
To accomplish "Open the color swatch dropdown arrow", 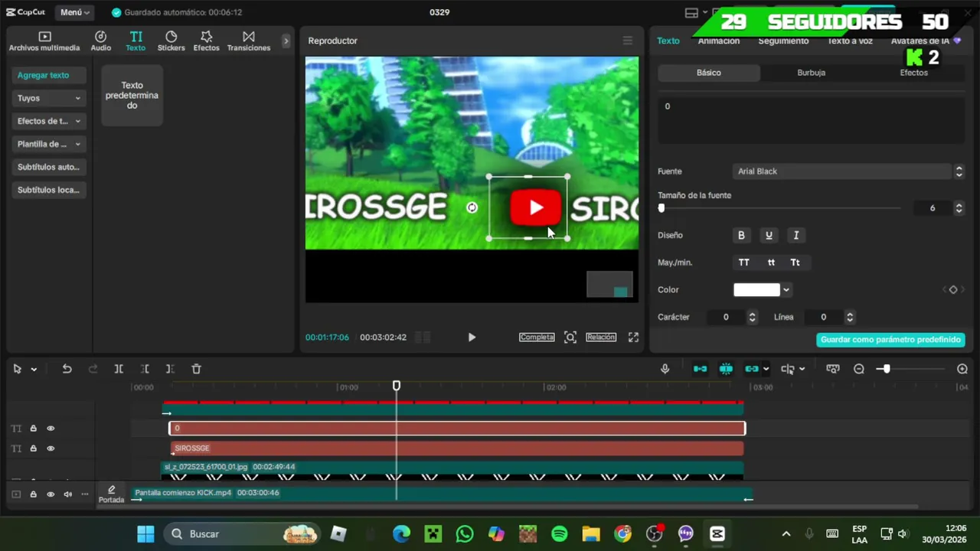I will tap(786, 290).
